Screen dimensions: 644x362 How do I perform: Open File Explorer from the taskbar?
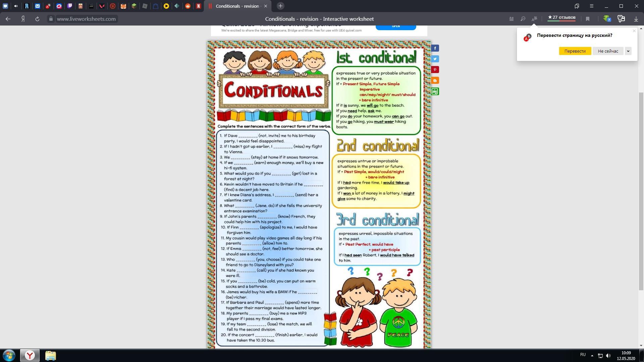50,355
